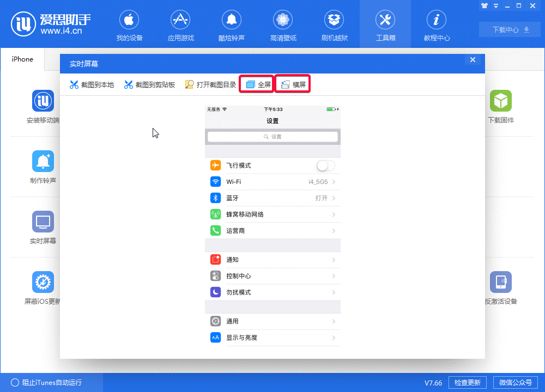Open the 工具箱 toolbox section
This screenshot has height=392, width=545.
coord(385,24)
